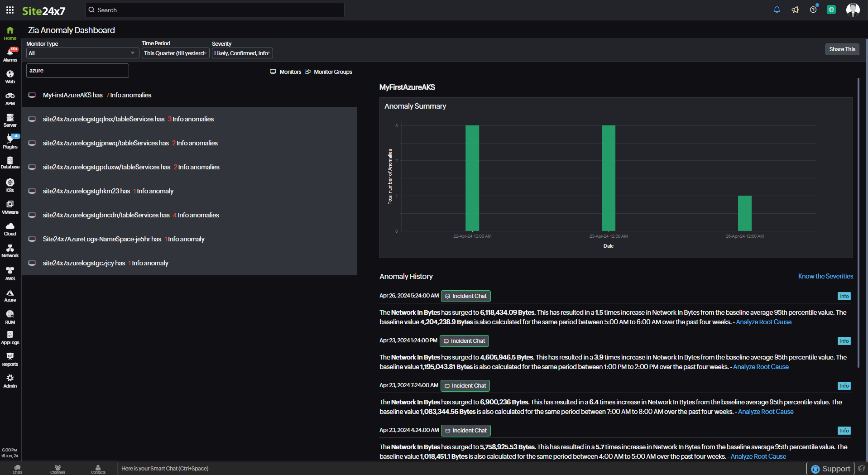Open the APM section in sidebar
This screenshot has width=868, height=475.
(10, 99)
